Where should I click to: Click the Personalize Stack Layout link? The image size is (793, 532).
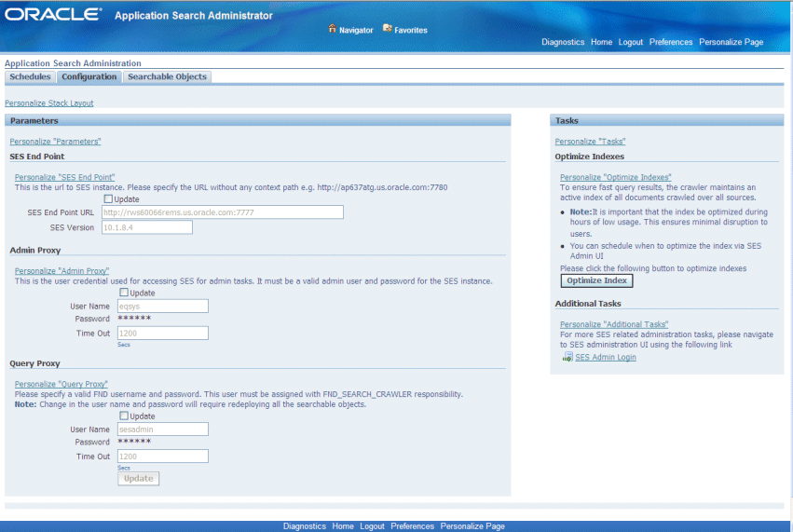tap(49, 103)
